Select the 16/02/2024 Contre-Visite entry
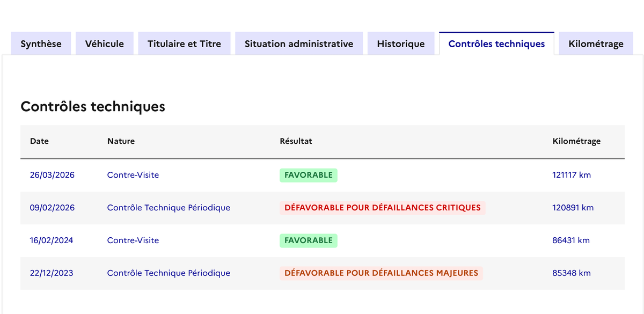This screenshot has height=314, width=644. coord(133,240)
